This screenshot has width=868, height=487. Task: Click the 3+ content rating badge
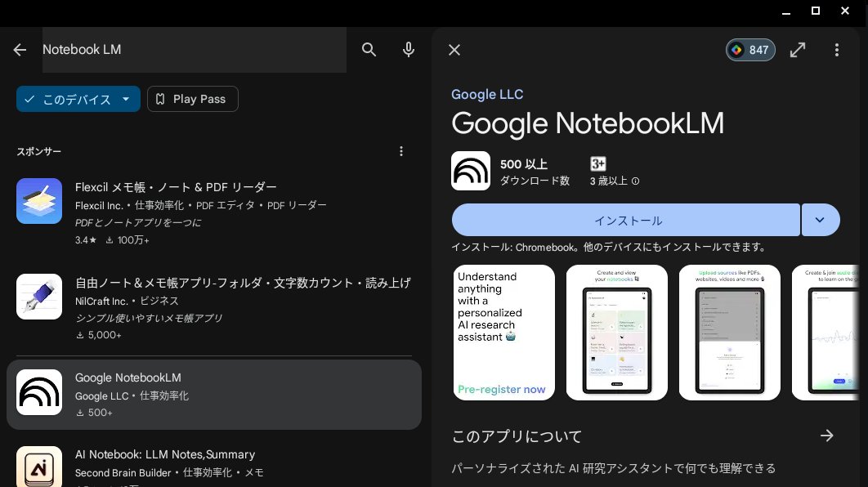[597, 163]
